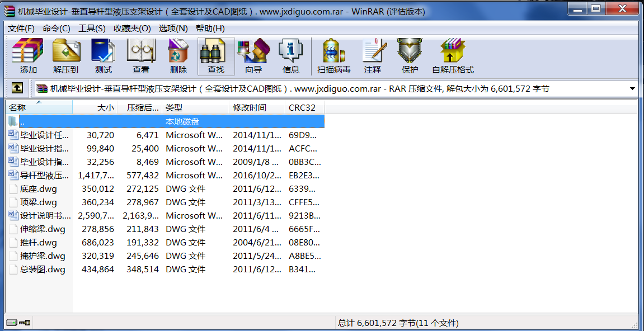Click the folder icon of the '..' row
Image resolution: width=644 pixels, height=331 pixels.
click(13, 121)
